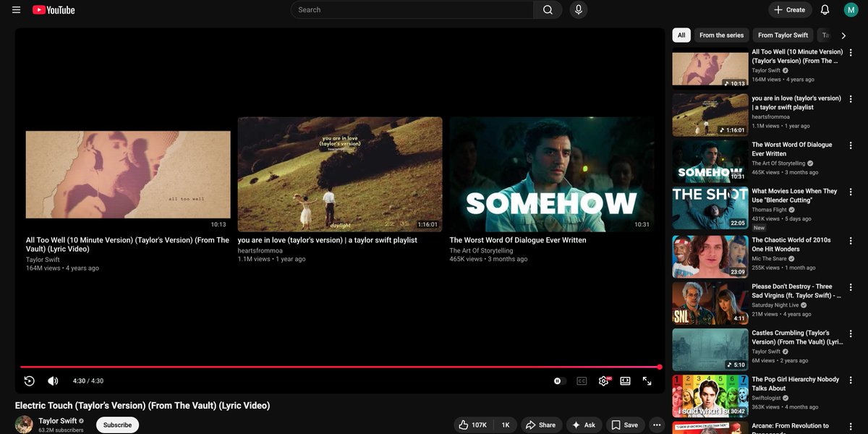The width and height of the screenshot is (868, 434).
Task: Open sidebar What Movies Lose title
Action: pos(794,195)
